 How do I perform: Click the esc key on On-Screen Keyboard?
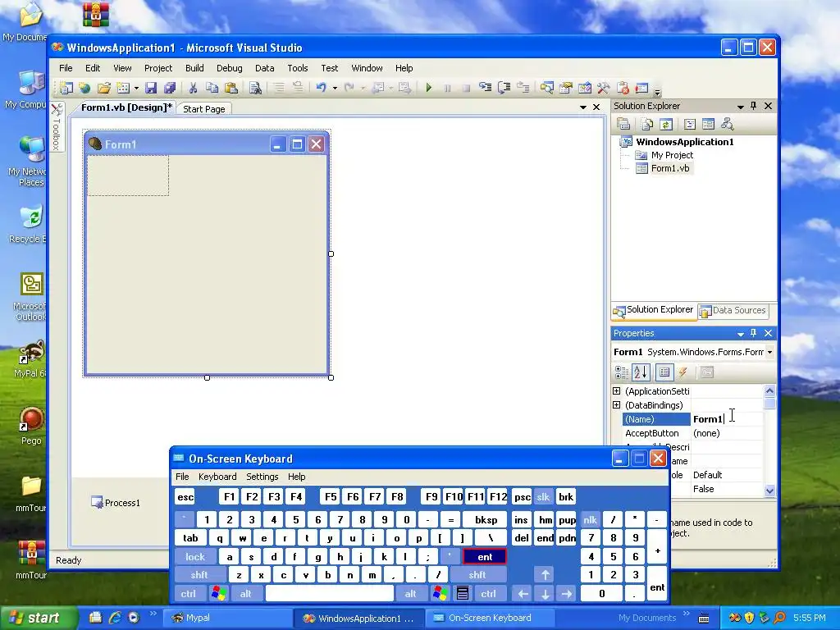[x=185, y=497]
